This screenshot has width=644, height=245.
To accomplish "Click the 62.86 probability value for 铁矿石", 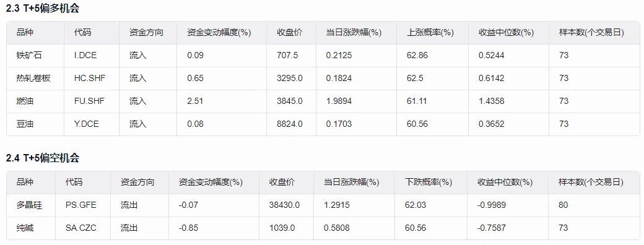I will pyautogui.click(x=417, y=55).
